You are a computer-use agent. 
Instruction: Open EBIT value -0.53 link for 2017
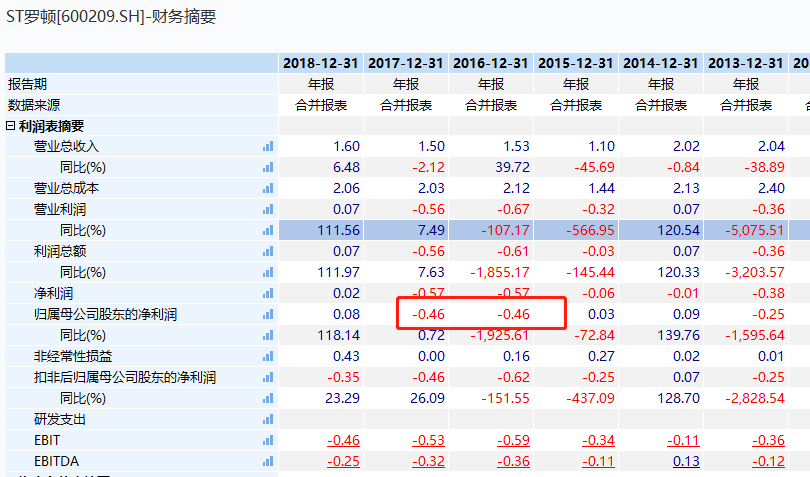(428, 440)
